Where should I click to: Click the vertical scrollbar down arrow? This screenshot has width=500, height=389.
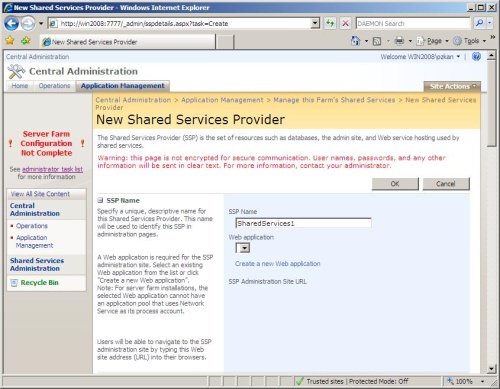491,369
